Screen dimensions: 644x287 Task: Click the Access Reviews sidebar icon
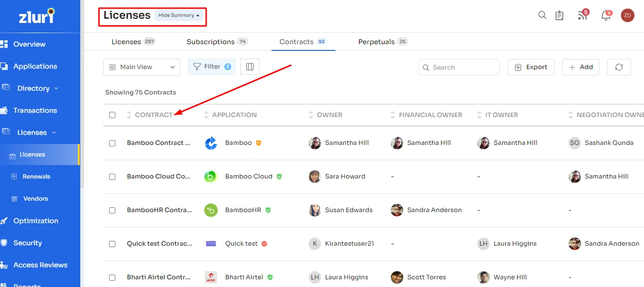tap(4, 265)
